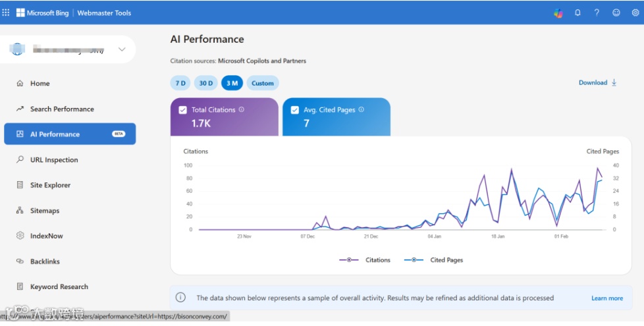This screenshot has width=644, height=326.
Task: Open the feedback smiley icon
Action: tap(616, 13)
